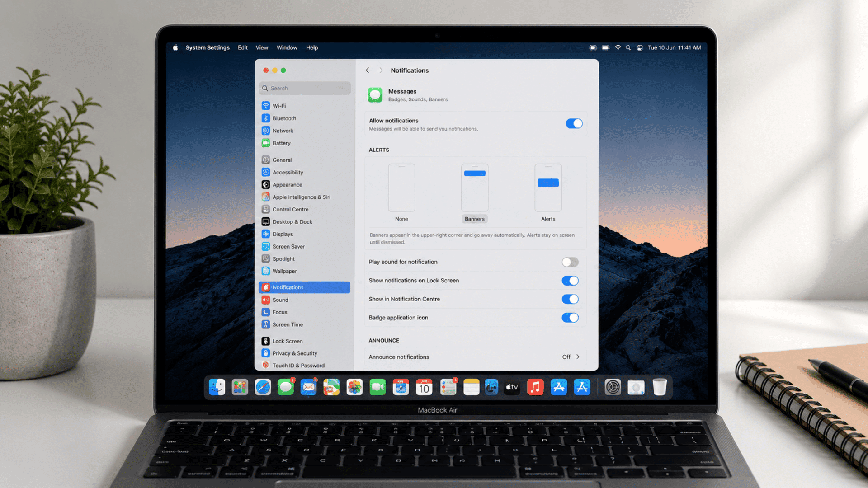Open Launchpad from the Dock
Image resolution: width=868 pixels, height=488 pixels.
(x=240, y=387)
